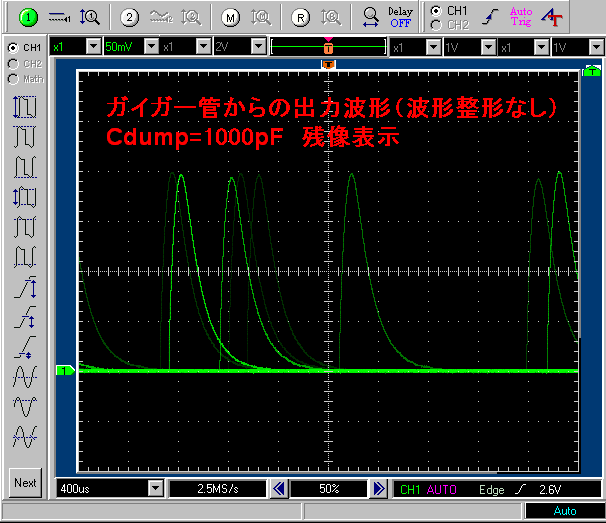Viewport: 606px width, 523px height.
Task: Toggle the Reference R button
Action: coord(301,17)
